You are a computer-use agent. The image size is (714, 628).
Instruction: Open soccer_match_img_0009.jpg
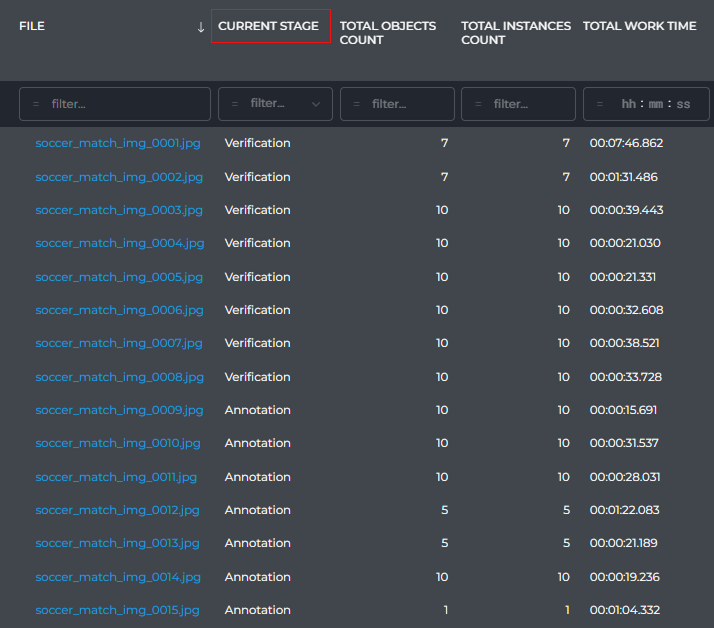119,410
